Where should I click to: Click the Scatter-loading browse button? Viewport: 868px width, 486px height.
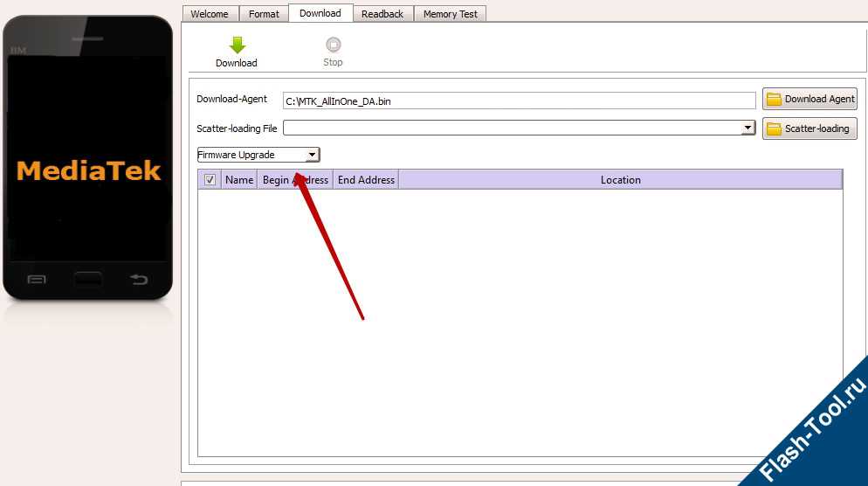point(810,128)
